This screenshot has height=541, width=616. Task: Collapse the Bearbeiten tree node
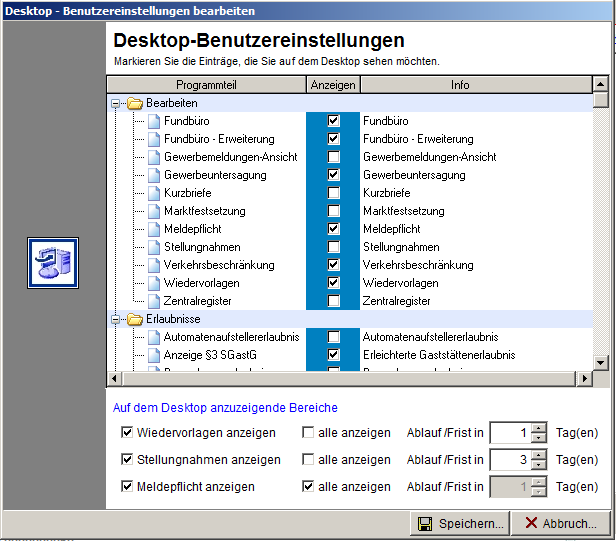click(116, 103)
